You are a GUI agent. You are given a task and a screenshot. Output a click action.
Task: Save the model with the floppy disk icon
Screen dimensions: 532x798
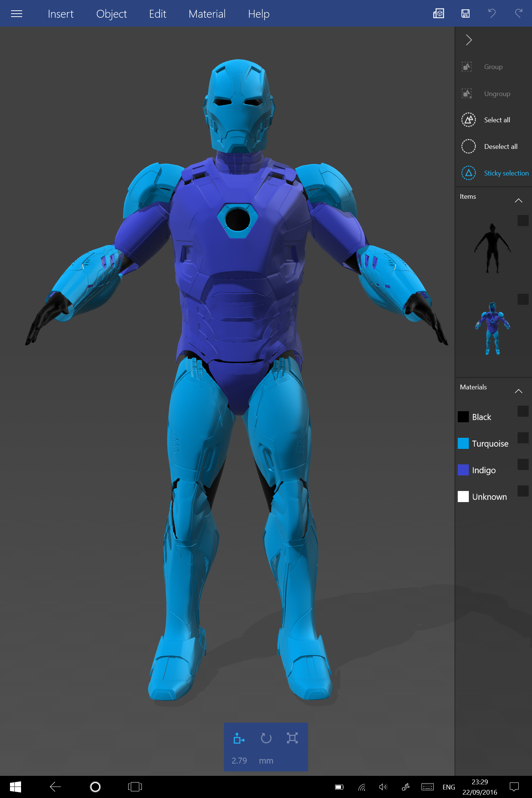(x=465, y=14)
